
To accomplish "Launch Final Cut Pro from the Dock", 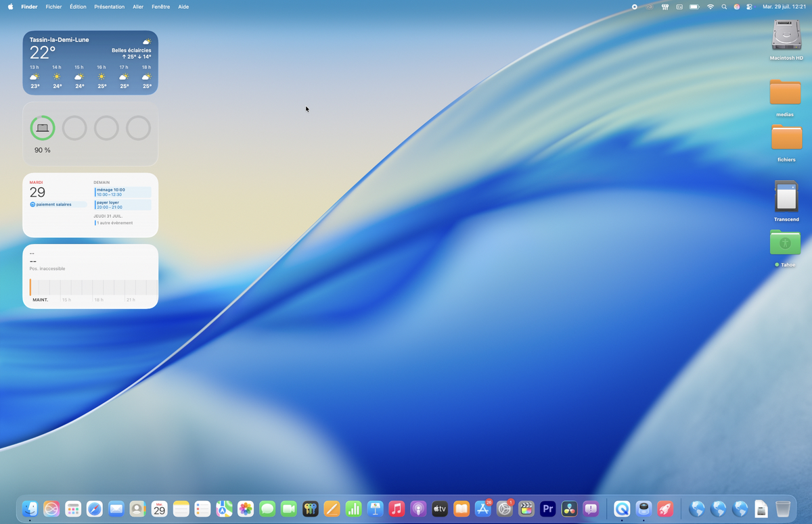I will 526,508.
